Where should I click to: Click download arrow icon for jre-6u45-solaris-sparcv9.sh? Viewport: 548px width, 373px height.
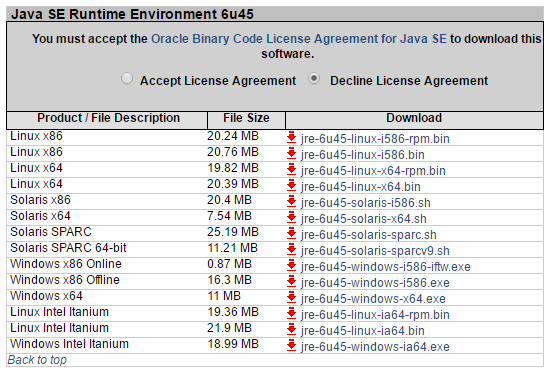pos(291,250)
